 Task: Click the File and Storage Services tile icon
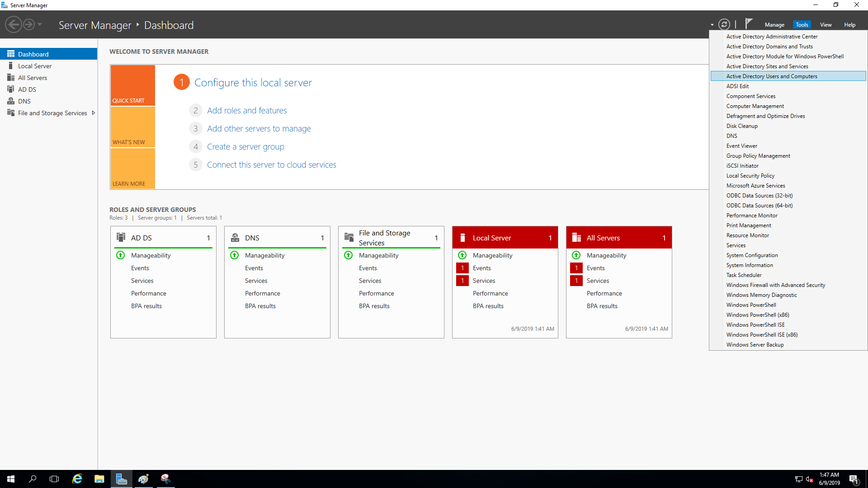point(349,238)
